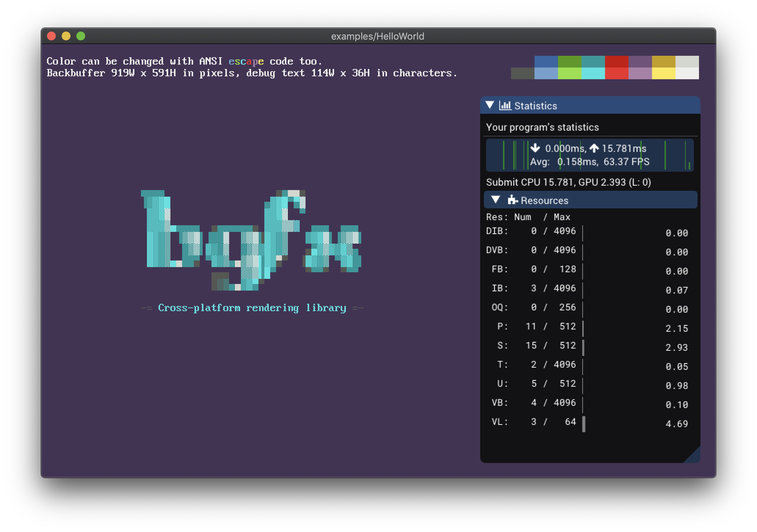The image size is (757, 532).
Task: Click the green zoom window button
Action: tap(81, 36)
